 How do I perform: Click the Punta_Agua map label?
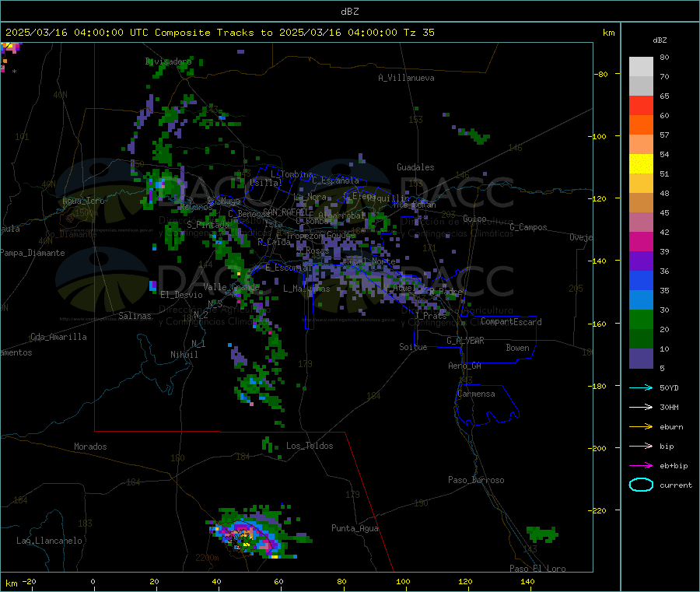[x=355, y=528]
